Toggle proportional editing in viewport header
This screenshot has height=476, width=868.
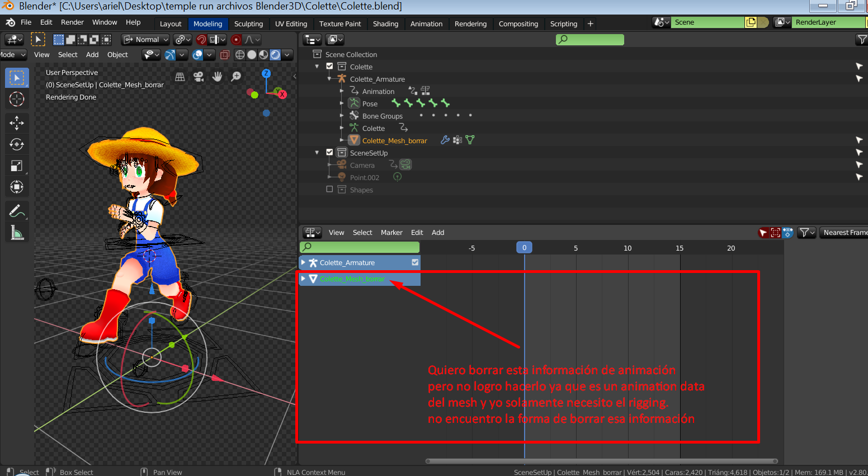pyautogui.click(x=236, y=40)
